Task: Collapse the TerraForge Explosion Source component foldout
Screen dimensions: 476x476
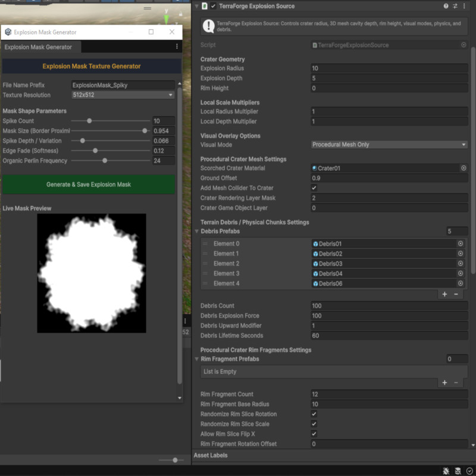Action: [x=196, y=6]
